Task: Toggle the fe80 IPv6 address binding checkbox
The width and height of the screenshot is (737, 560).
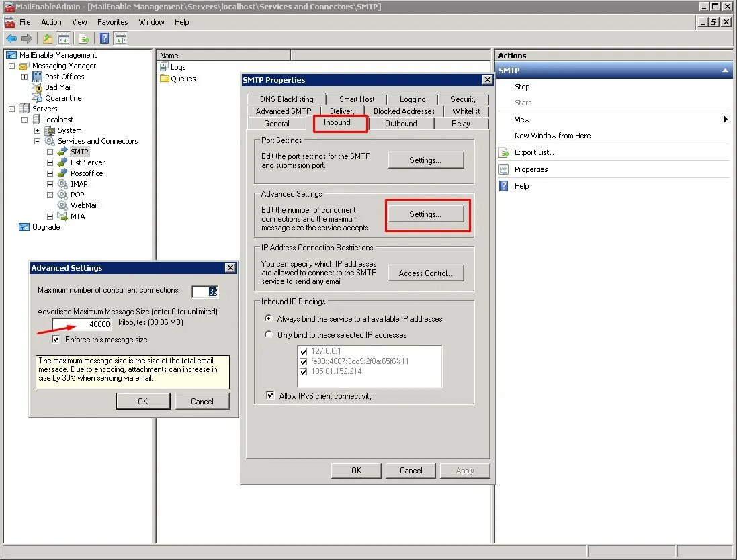Action: click(x=303, y=362)
